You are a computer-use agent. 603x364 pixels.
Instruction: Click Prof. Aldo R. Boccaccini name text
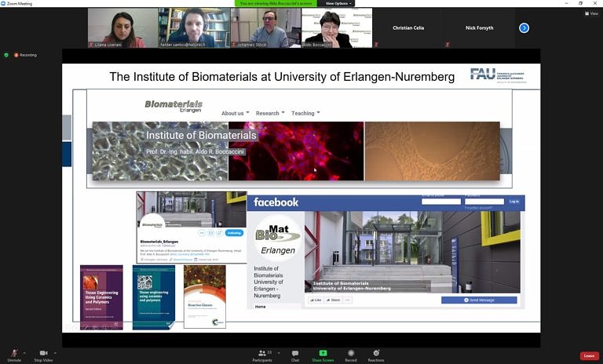pyautogui.click(x=195, y=152)
